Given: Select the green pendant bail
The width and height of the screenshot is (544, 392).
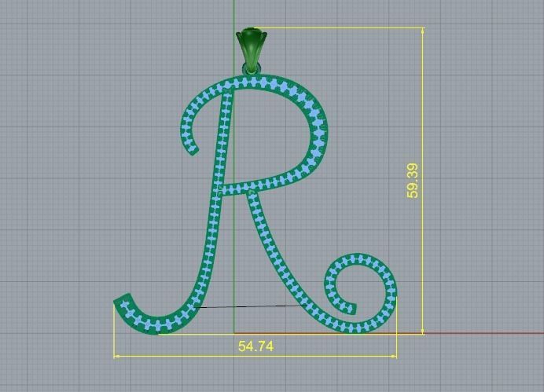Looking at the screenshot, I should tap(252, 50).
